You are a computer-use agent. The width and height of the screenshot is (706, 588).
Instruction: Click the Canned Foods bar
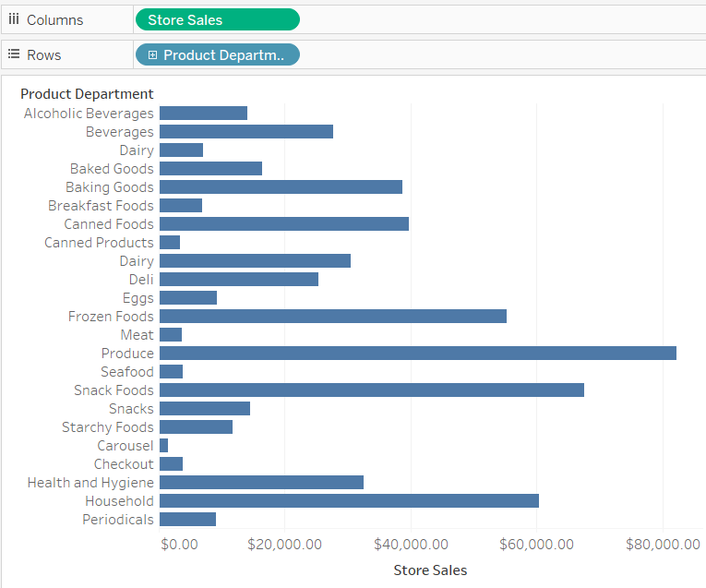pyautogui.click(x=284, y=224)
